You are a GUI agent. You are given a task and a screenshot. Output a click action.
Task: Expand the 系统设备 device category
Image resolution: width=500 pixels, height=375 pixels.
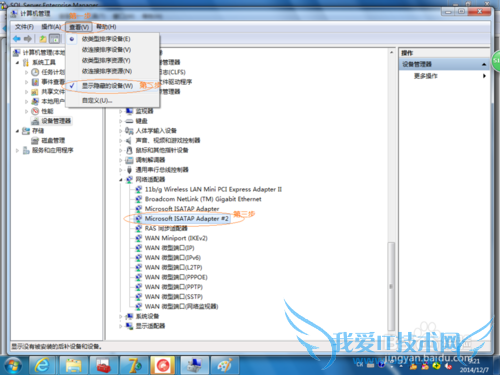click(121, 316)
